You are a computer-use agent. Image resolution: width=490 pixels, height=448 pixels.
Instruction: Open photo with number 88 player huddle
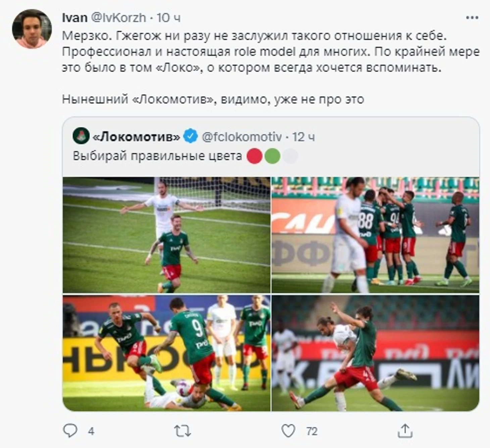(x=375, y=235)
